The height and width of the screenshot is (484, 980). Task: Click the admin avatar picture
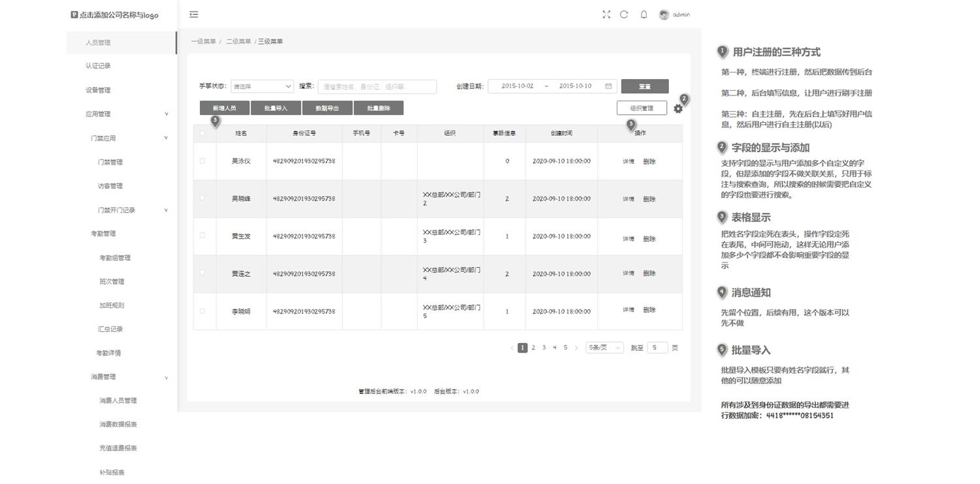click(x=664, y=14)
